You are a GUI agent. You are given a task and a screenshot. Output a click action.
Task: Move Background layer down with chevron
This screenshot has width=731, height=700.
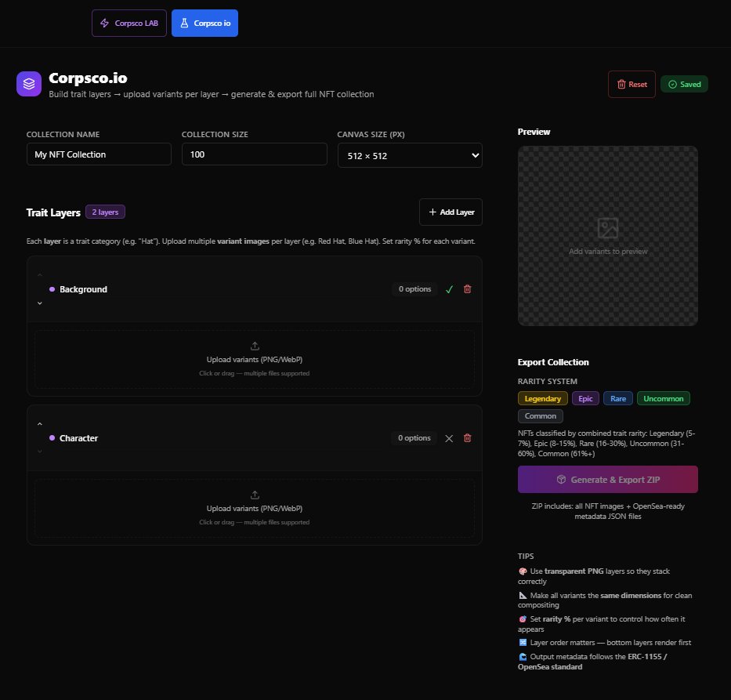click(40, 303)
